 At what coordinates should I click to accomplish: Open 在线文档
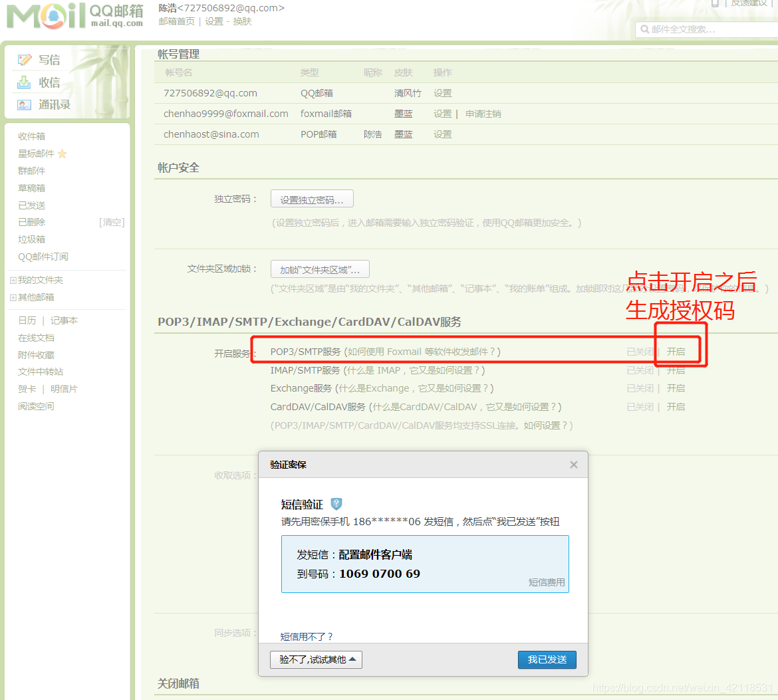click(36, 338)
